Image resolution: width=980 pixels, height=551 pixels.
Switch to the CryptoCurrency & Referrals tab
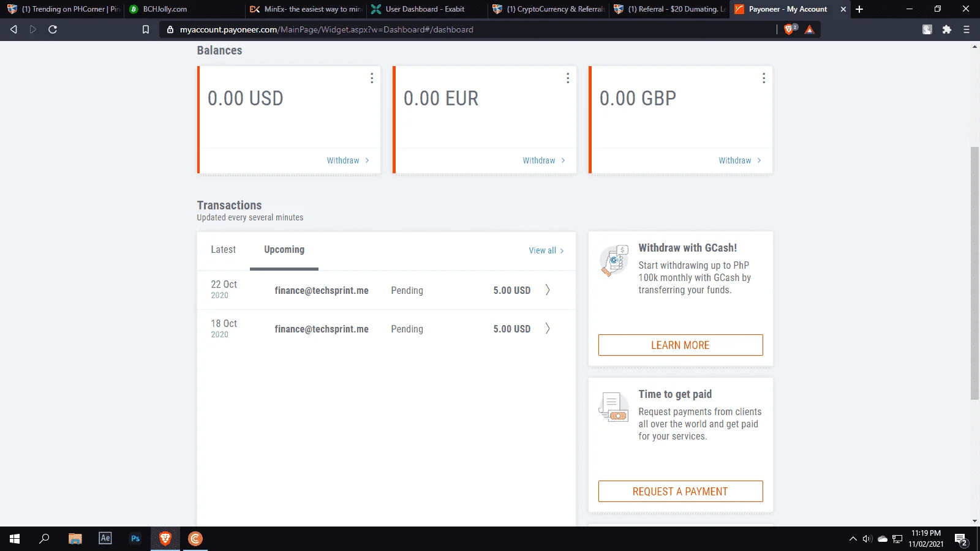(548, 9)
